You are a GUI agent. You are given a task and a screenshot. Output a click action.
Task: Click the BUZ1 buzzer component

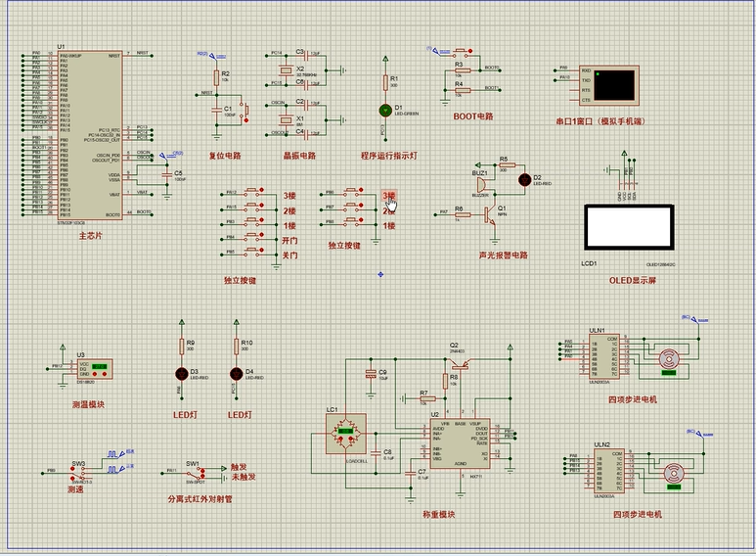click(x=480, y=182)
